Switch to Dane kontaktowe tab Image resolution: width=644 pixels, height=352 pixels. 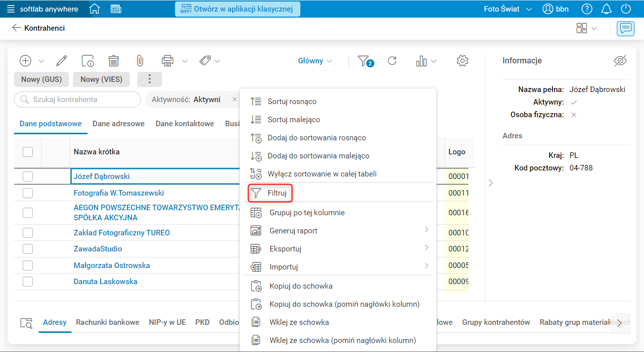[x=185, y=124]
